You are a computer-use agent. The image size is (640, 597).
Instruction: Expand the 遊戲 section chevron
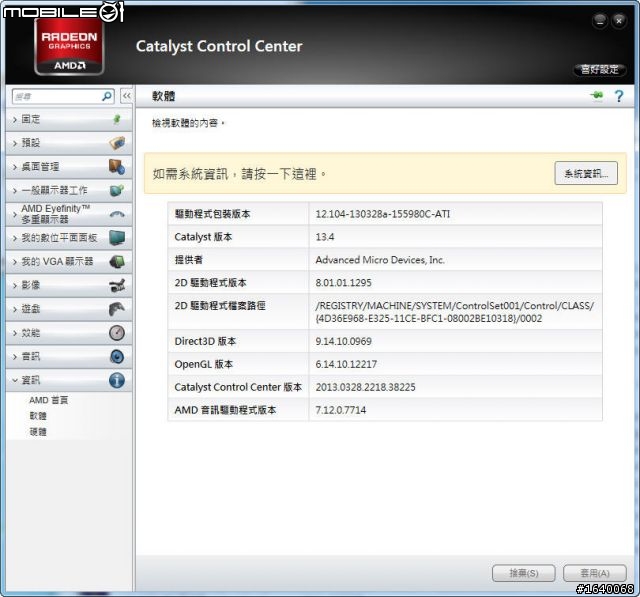(x=15, y=309)
